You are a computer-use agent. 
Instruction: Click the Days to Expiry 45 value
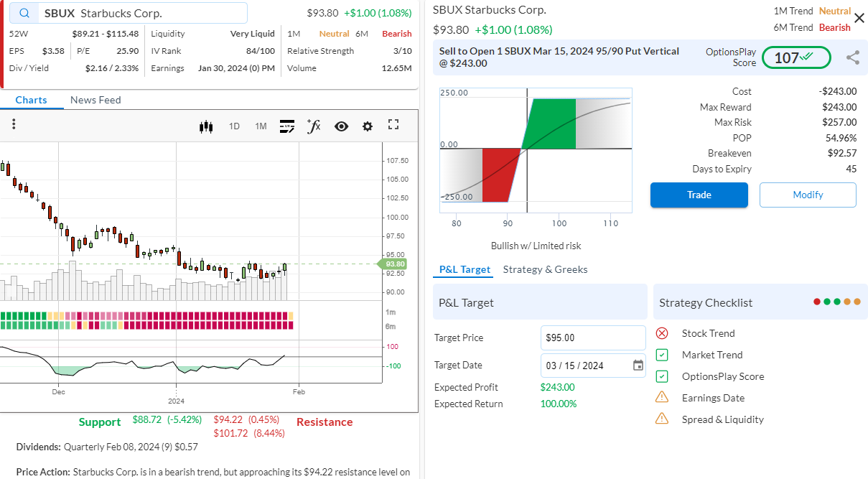tap(851, 169)
